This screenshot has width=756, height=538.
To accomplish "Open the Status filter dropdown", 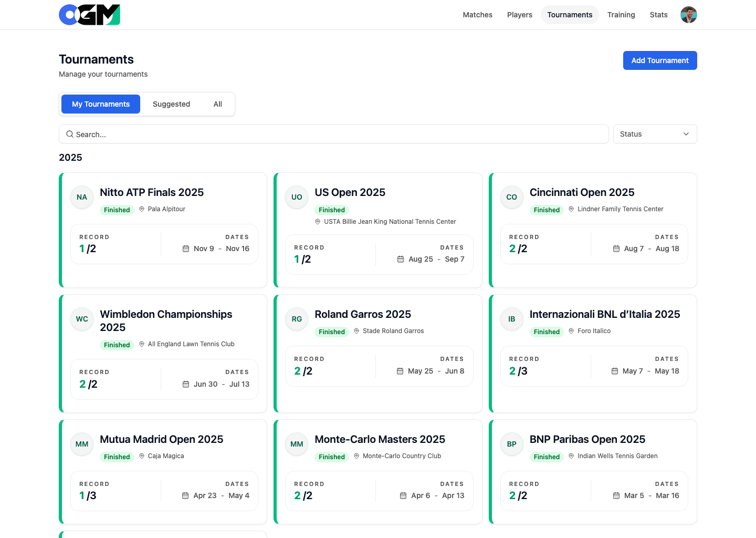I will [654, 134].
